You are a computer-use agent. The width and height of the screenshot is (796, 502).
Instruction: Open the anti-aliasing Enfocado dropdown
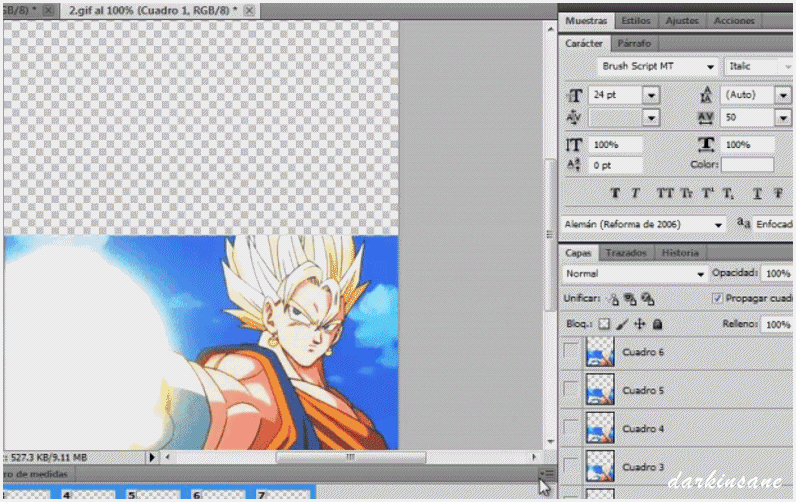click(x=772, y=224)
